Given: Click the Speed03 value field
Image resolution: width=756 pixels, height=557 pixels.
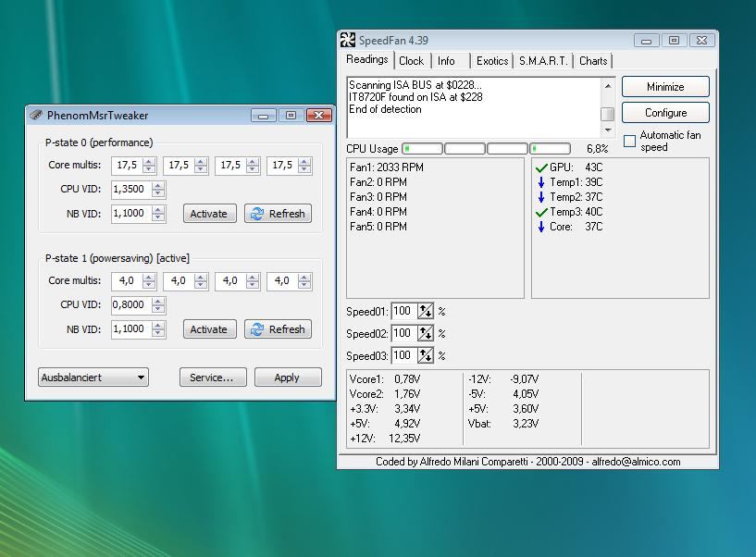Looking at the screenshot, I should pyautogui.click(x=404, y=356).
